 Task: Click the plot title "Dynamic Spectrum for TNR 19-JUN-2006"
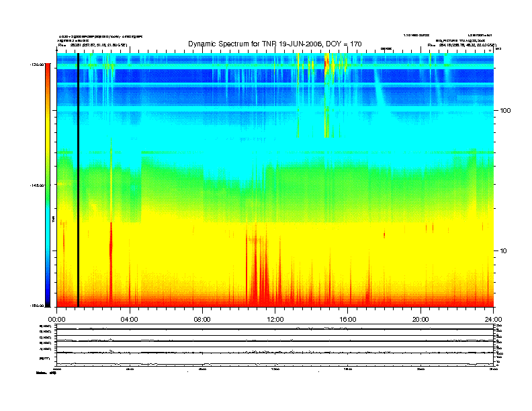(x=275, y=44)
